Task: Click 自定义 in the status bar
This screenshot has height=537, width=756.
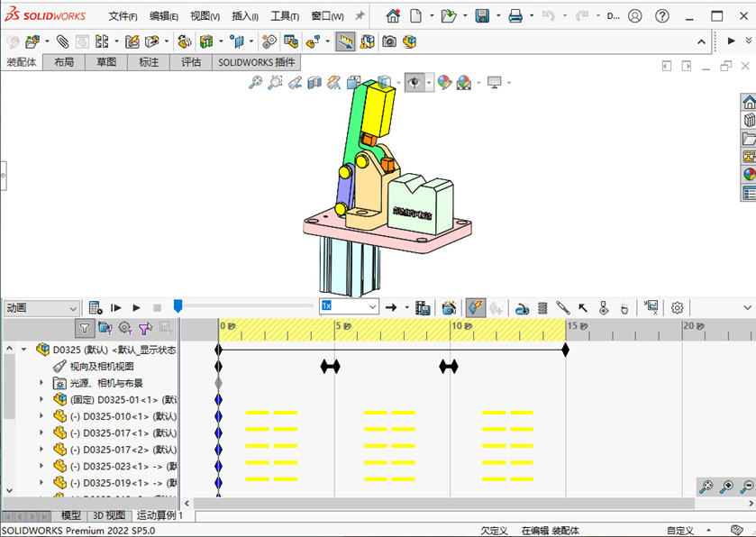Action: (x=680, y=531)
